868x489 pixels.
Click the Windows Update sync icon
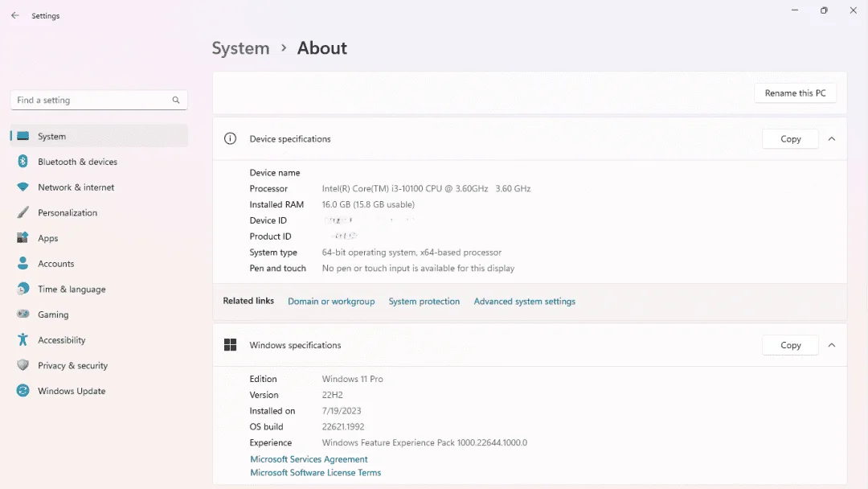coord(23,390)
